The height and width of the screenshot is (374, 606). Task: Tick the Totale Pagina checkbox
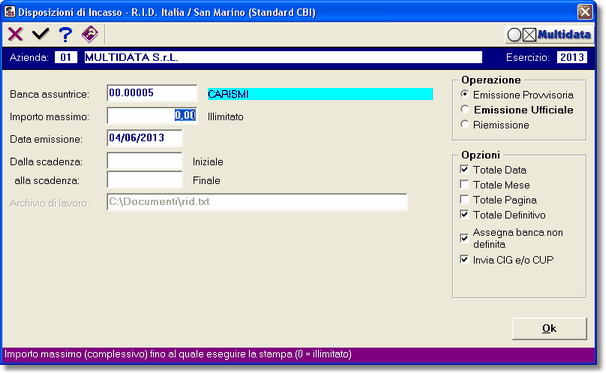[464, 199]
